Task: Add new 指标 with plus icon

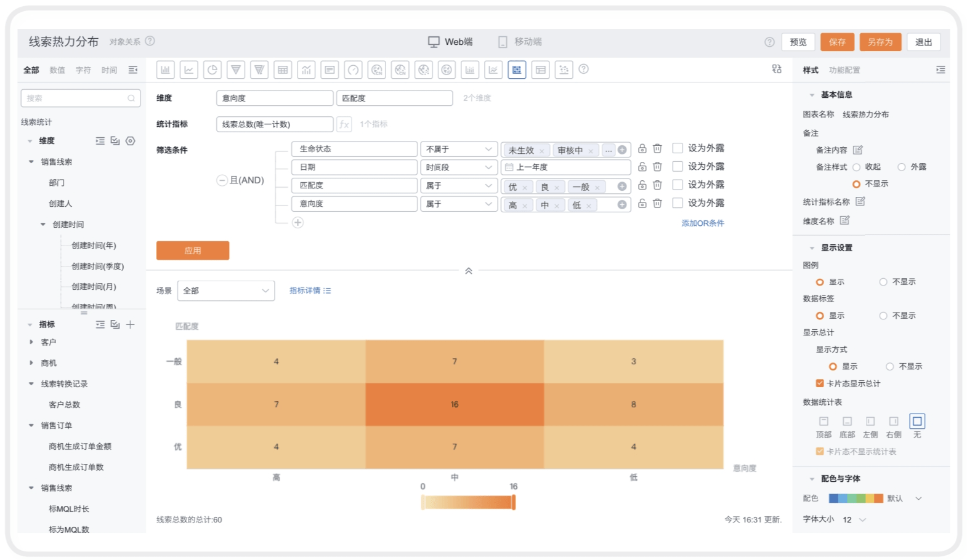Action: 131,324
